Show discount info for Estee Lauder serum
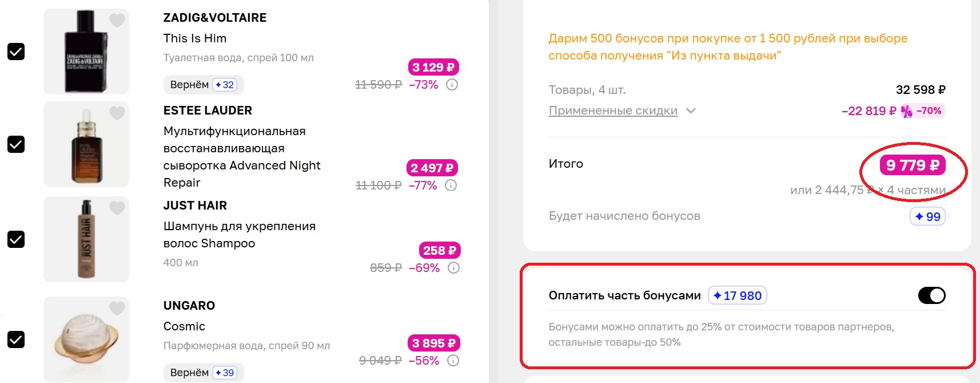The image size is (980, 383). (x=451, y=185)
